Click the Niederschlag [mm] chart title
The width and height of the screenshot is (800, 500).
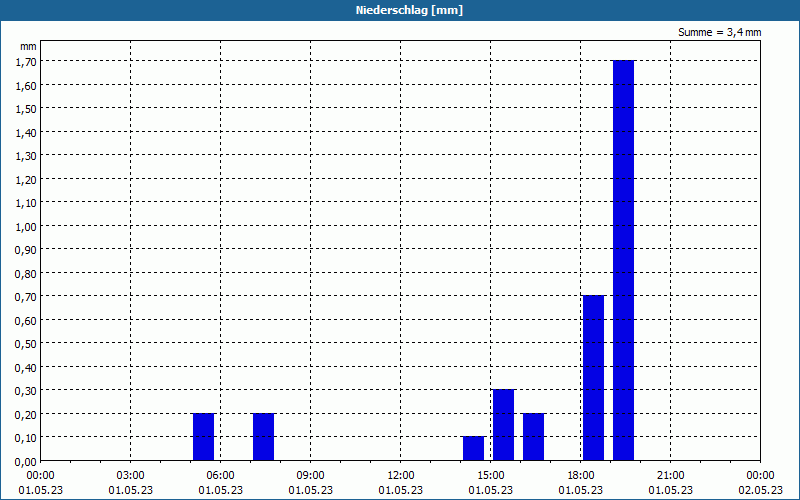tap(409, 10)
